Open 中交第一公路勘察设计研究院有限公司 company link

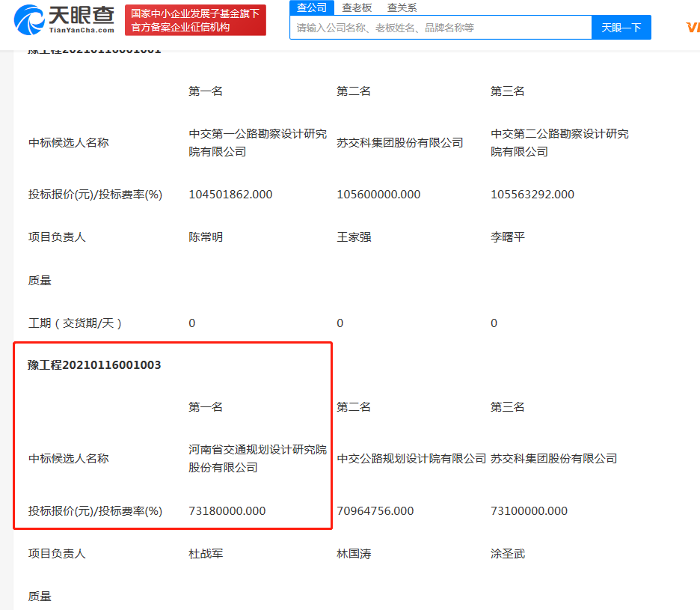click(x=257, y=142)
